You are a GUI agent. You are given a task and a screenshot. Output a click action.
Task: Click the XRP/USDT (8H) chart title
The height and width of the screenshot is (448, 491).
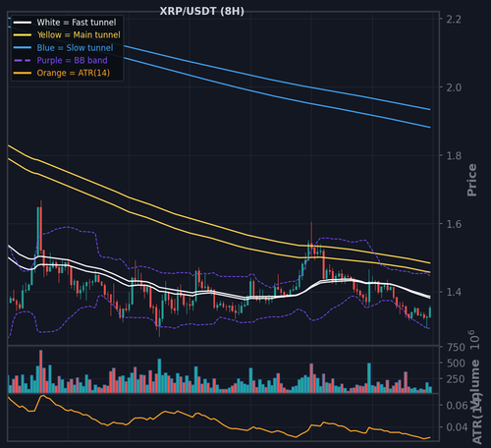click(x=201, y=11)
